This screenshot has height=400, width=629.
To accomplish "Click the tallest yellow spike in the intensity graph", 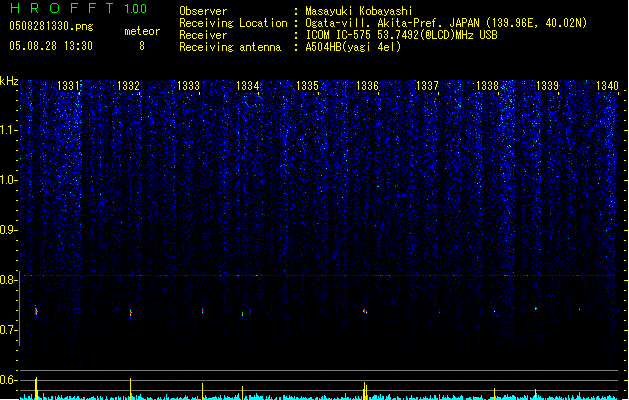I will coord(36,388).
